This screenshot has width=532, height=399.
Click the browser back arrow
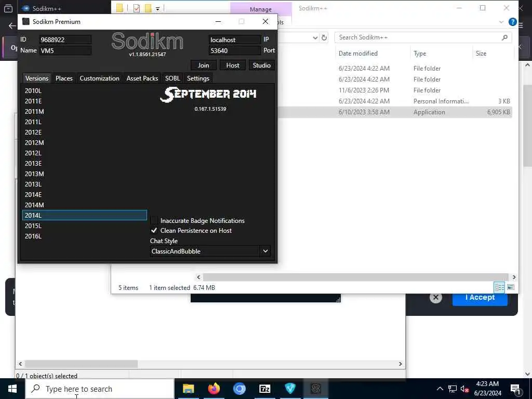12,26
